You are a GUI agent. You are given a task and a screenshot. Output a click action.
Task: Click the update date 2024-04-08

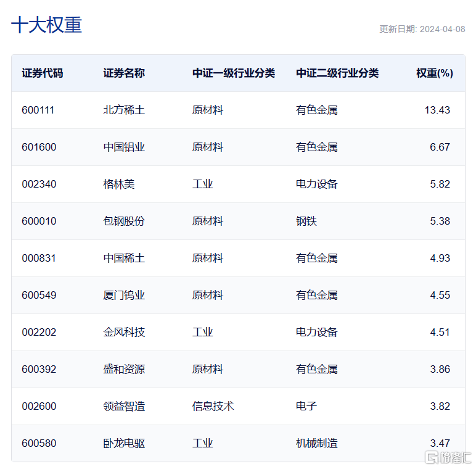click(442, 29)
